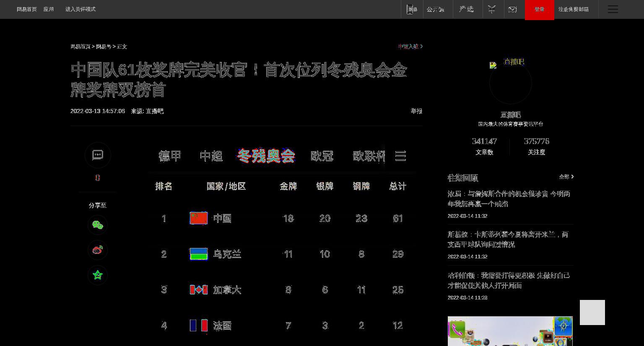
Task: Share article to Weibo
Action: click(x=98, y=250)
